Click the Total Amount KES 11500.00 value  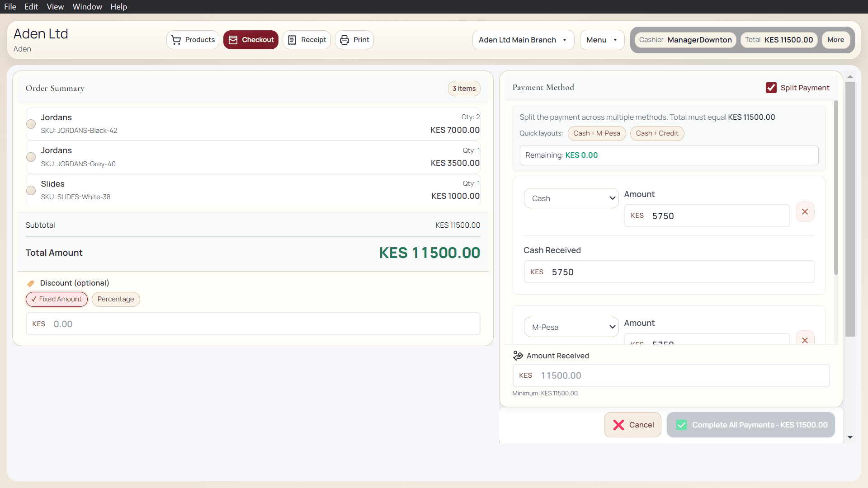click(429, 253)
